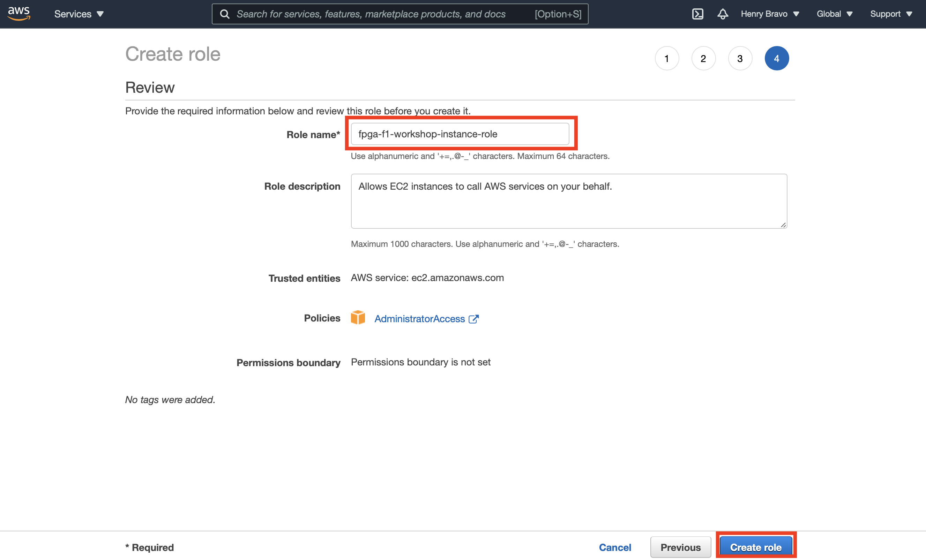Click the description textarea resize handle
Viewport: 926px width, 560px height.
(x=783, y=225)
